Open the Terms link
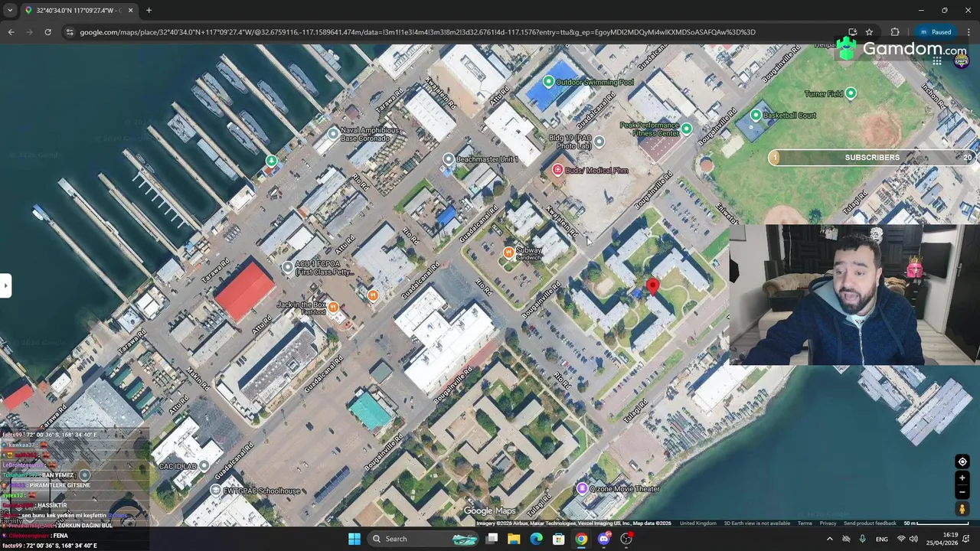 (805, 523)
